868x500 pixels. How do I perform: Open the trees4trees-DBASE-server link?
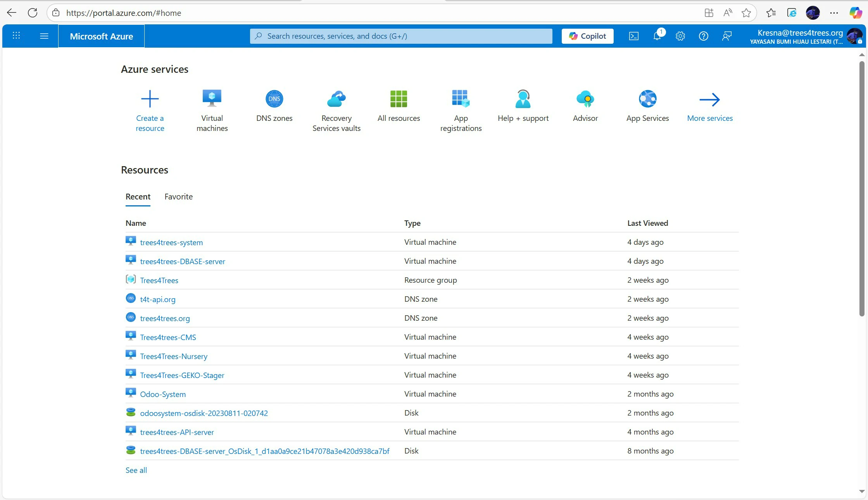pos(182,261)
